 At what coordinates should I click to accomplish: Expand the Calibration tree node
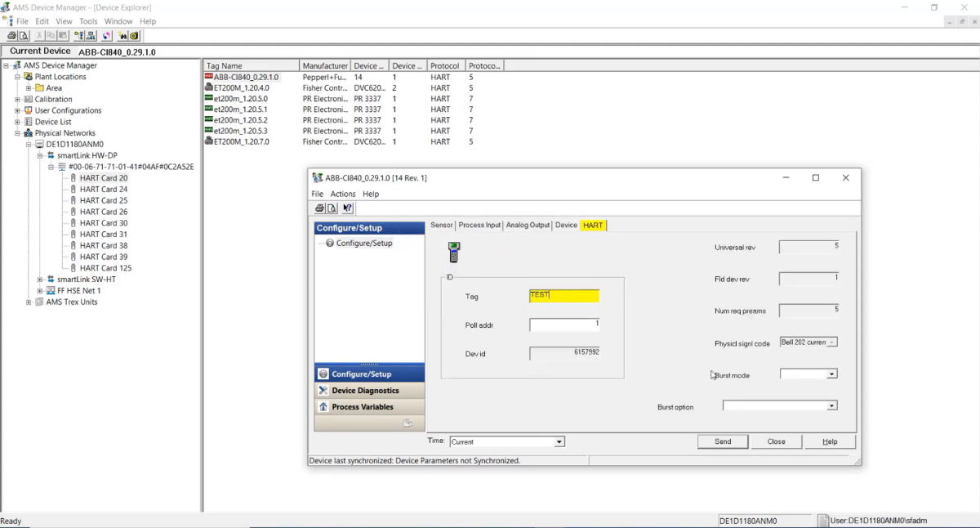click(x=18, y=100)
